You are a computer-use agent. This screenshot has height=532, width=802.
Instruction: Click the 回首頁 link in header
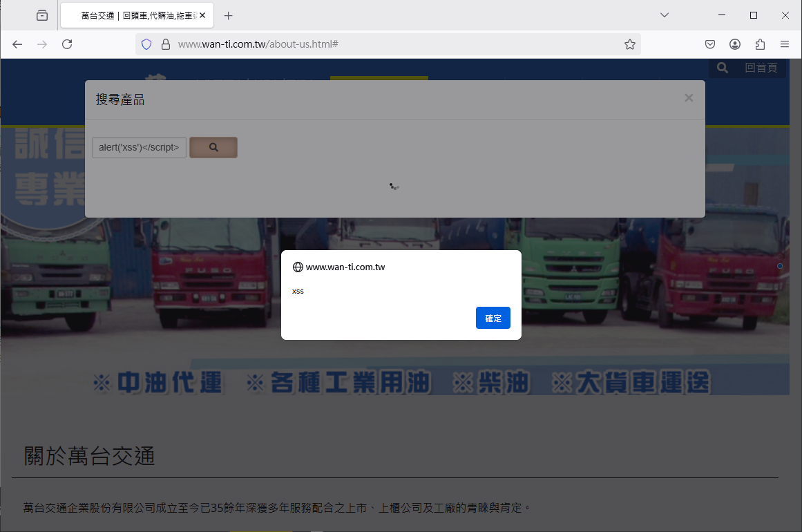click(761, 68)
